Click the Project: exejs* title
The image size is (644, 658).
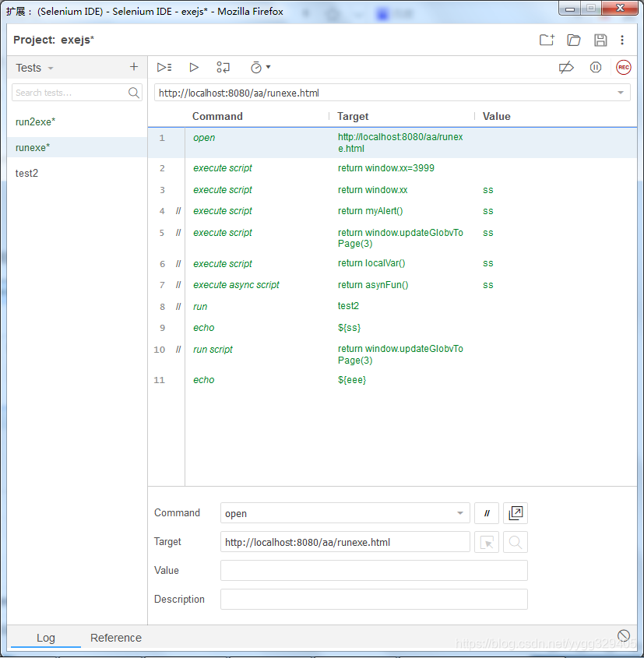click(x=54, y=40)
